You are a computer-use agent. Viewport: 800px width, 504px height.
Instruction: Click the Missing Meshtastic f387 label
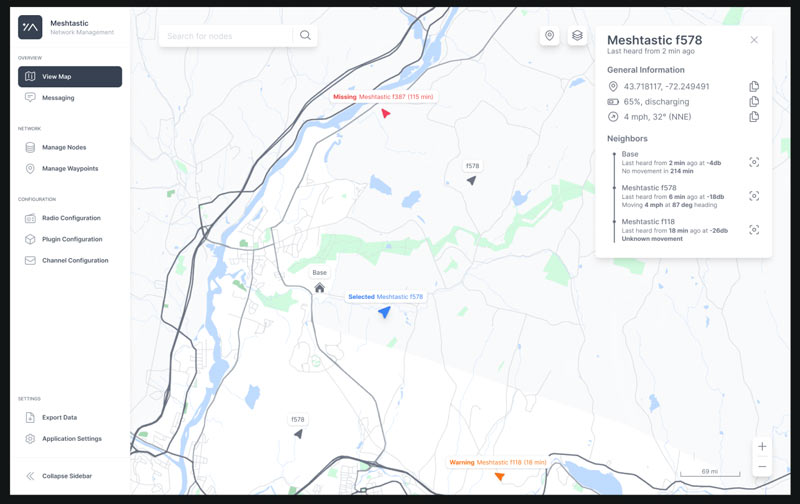(x=383, y=96)
